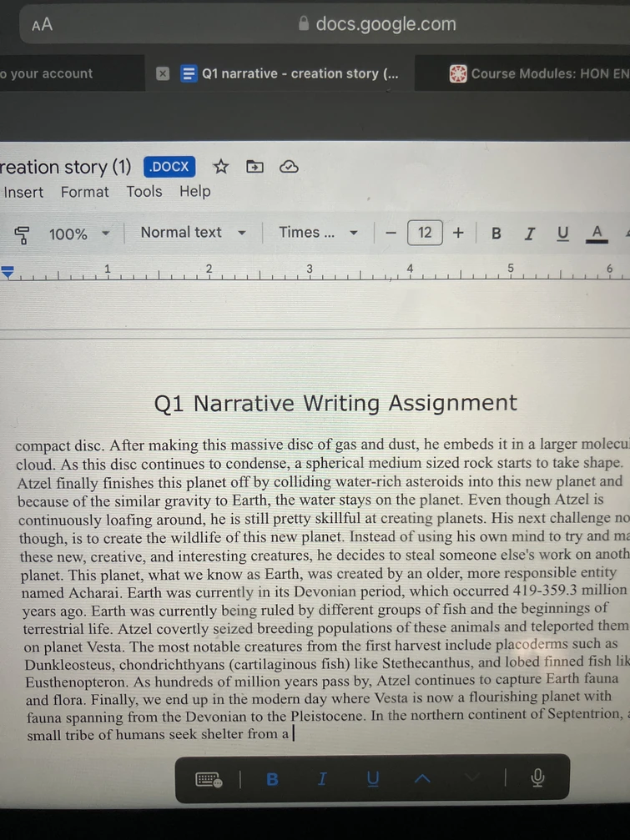Toggle bold in the top toolbar
The width and height of the screenshot is (630, 840).
pyautogui.click(x=496, y=233)
